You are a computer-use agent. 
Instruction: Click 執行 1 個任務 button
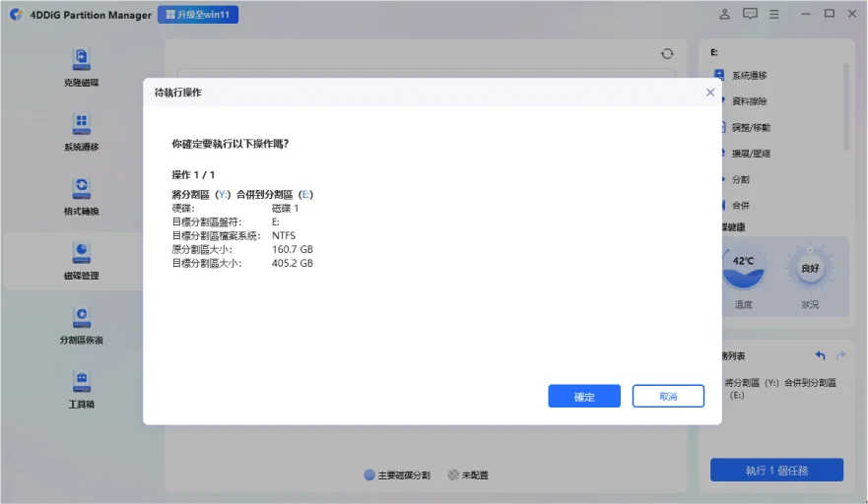(776, 471)
